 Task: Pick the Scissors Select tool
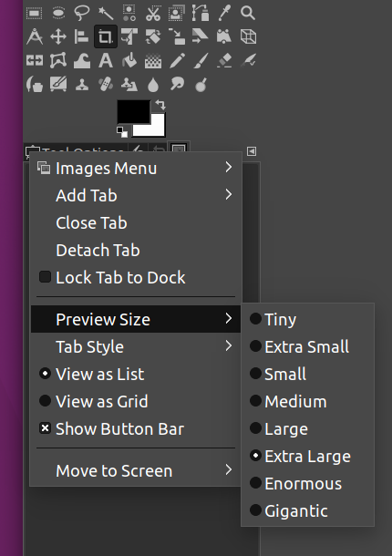(x=153, y=13)
